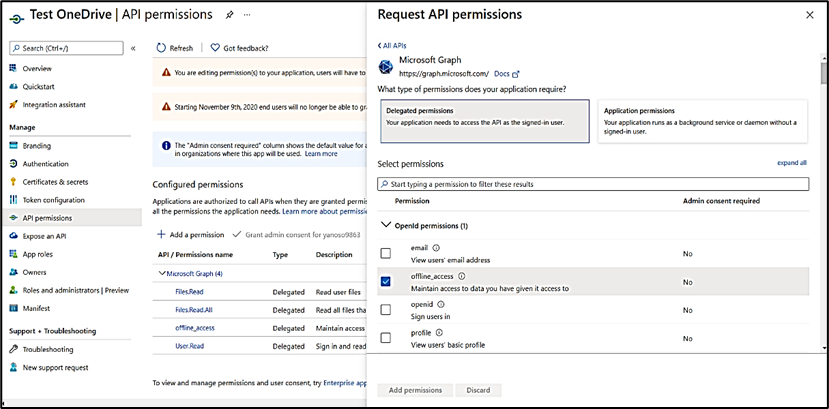Click the Docs external link icon
This screenshot has width=829, height=409.
click(x=516, y=74)
